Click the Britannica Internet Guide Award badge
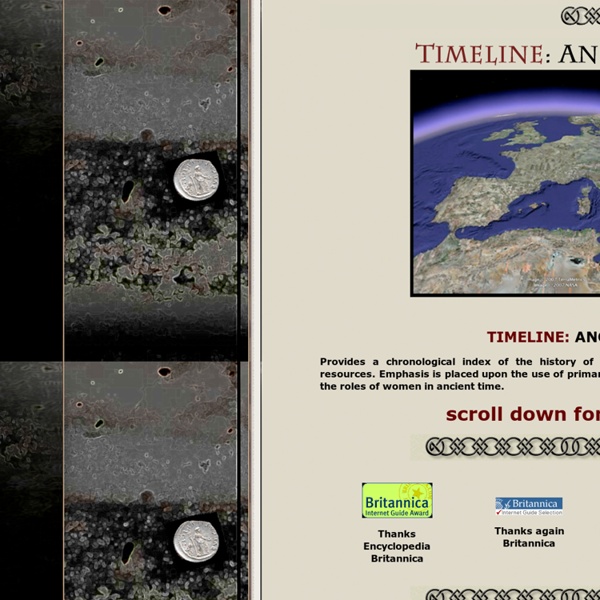 tap(397, 500)
